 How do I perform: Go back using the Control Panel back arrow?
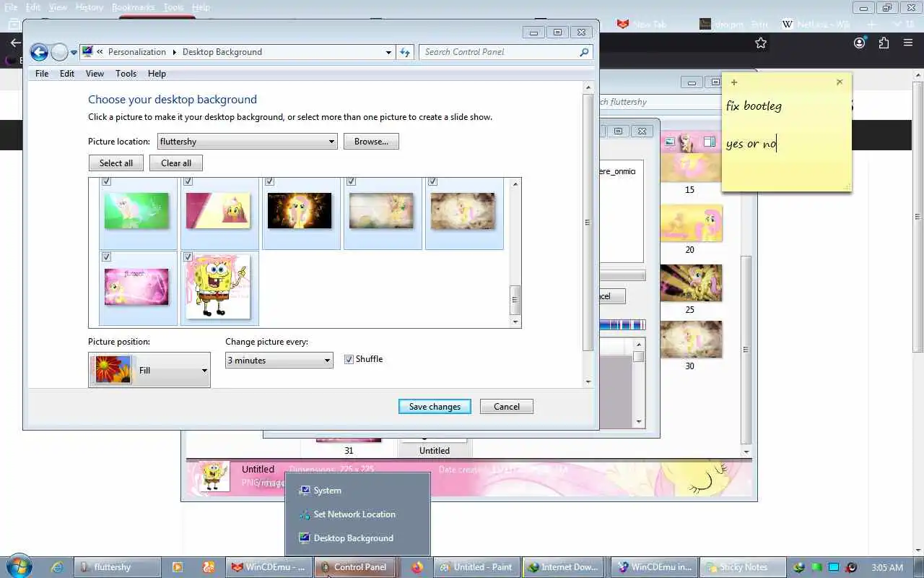tap(40, 52)
